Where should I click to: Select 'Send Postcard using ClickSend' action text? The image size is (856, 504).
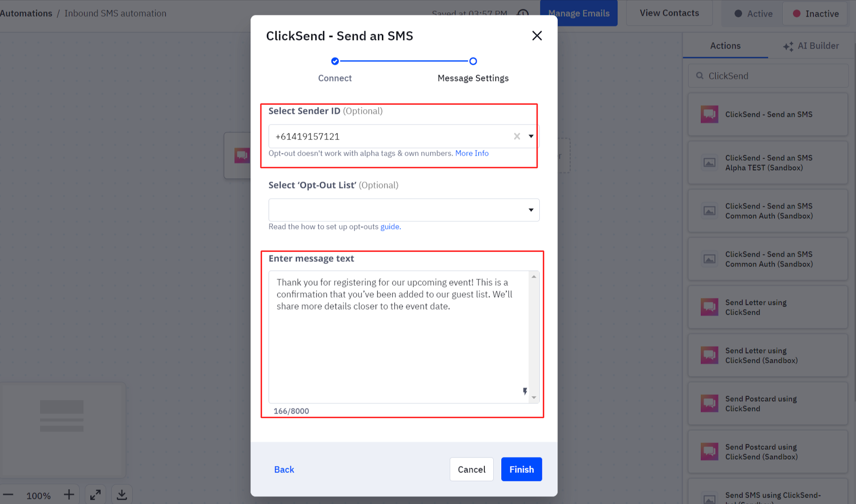[761, 404]
